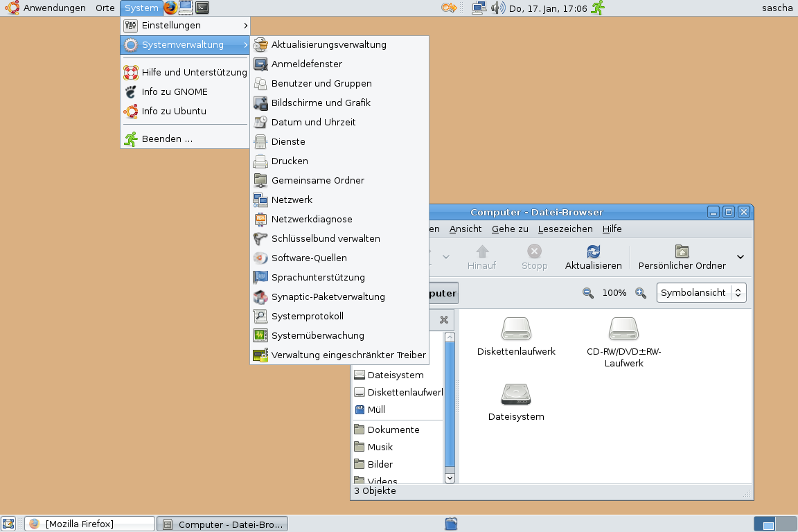Click the zoom out magnifier icon
The height and width of the screenshot is (532, 798).
[588, 293]
